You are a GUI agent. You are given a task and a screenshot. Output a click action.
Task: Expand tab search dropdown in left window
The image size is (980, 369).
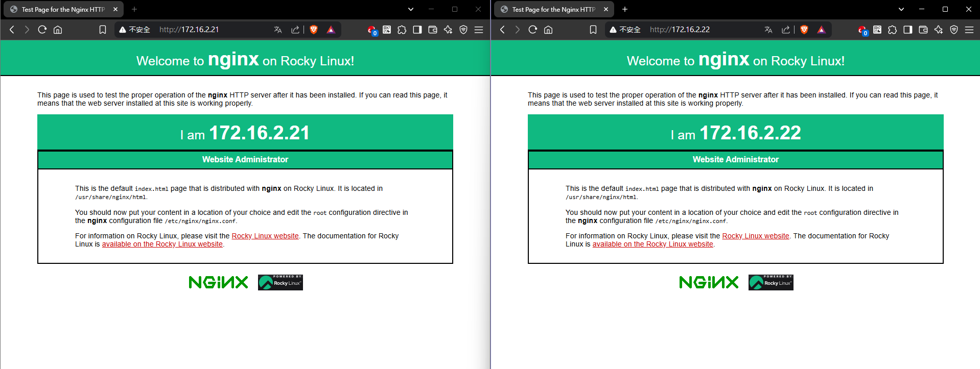tap(411, 9)
